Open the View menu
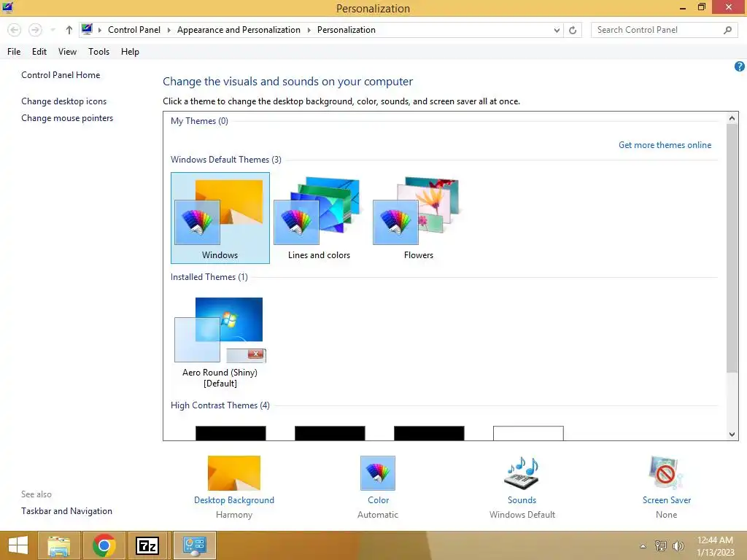 (67, 52)
